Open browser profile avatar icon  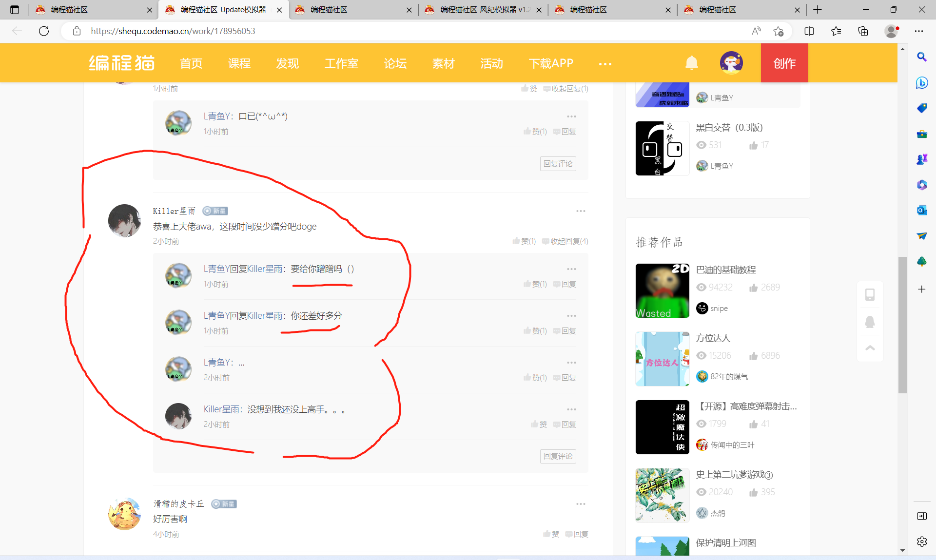[x=892, y=31]
